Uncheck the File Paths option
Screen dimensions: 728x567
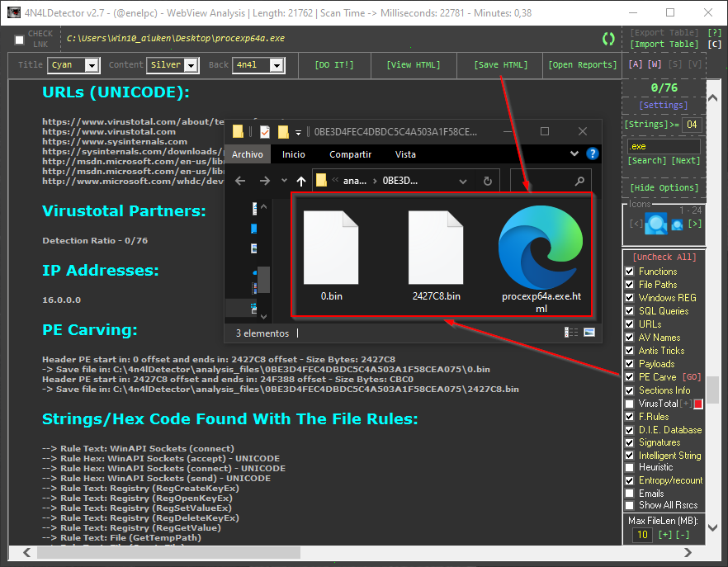[630, 284]
